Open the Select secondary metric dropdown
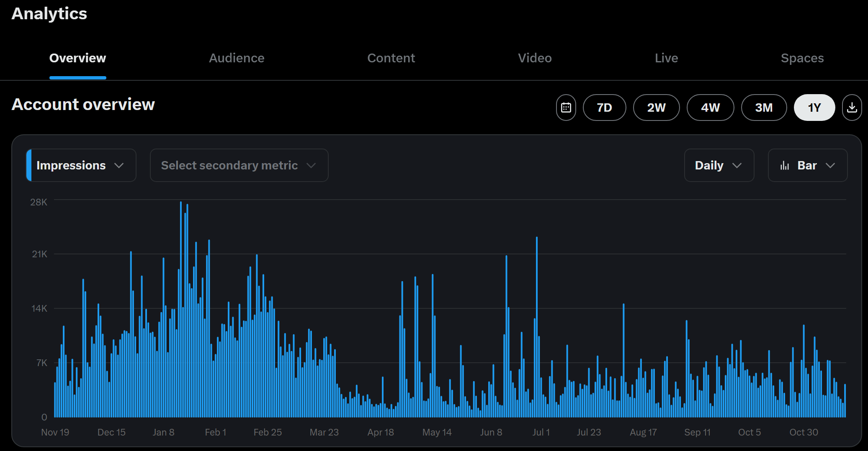 point(239,165)
